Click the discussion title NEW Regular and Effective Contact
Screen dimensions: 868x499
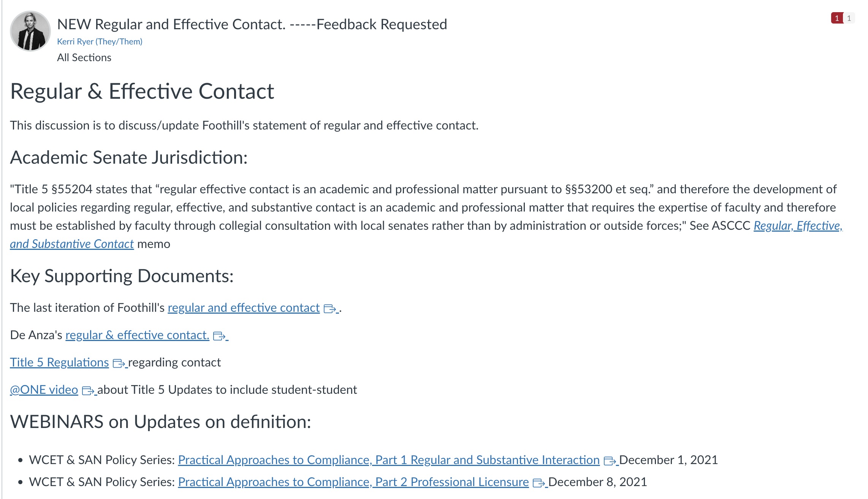[252, 24]
